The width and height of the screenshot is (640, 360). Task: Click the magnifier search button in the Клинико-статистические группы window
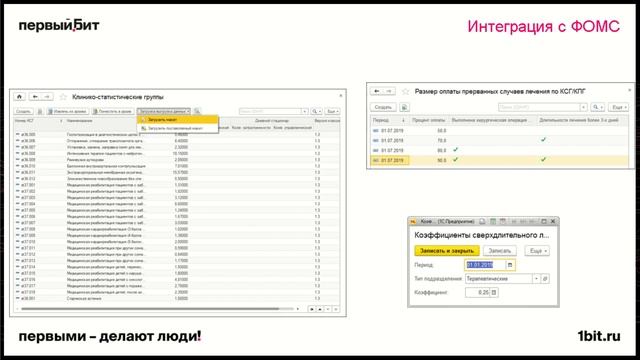coord(315,111)
